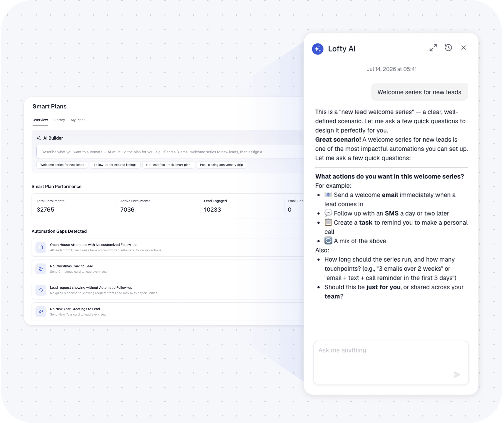This screenshot has height=423, width=504.
Task: Click the Smart Plan Performance heading
Action: coord(56,186)
